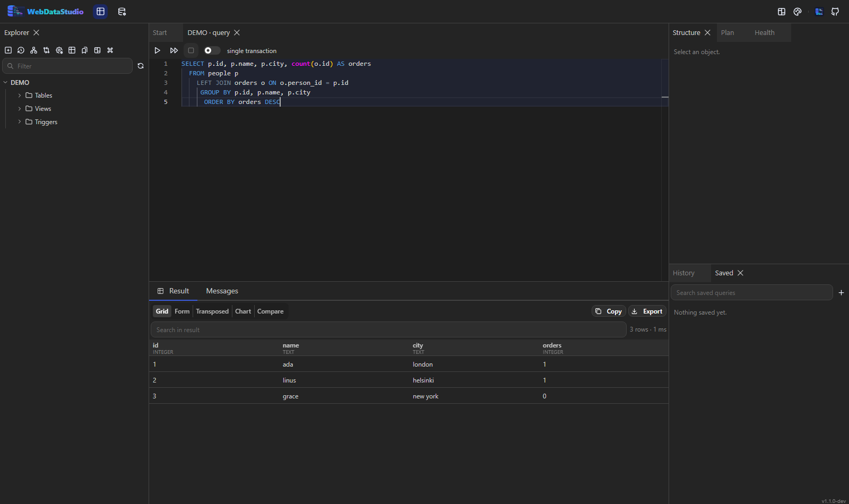Image resolution: width=849 pixels, height=504 pixels.
Task: Collapse the DEMO database node
Action: [5, 82]
